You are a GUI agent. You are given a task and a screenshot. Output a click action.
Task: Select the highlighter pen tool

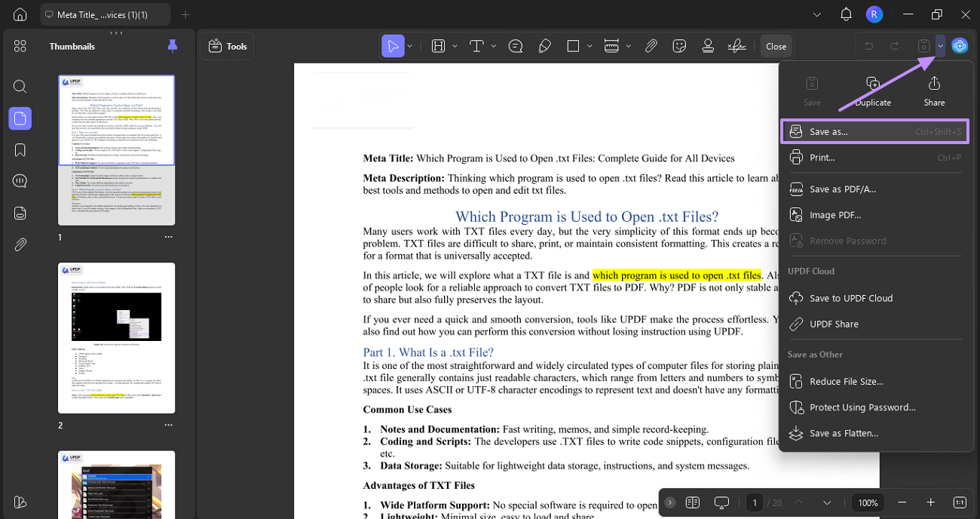pos(545,46)
